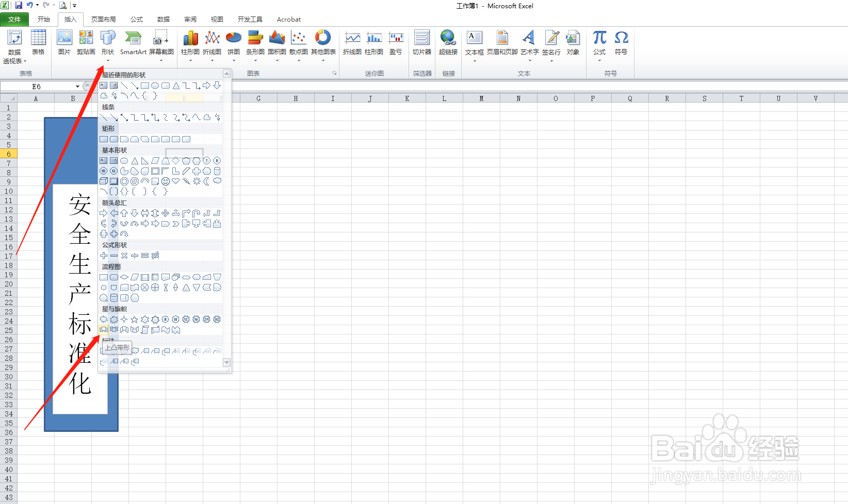Click the 签名行 signature line button

click(x=551, y=46)
